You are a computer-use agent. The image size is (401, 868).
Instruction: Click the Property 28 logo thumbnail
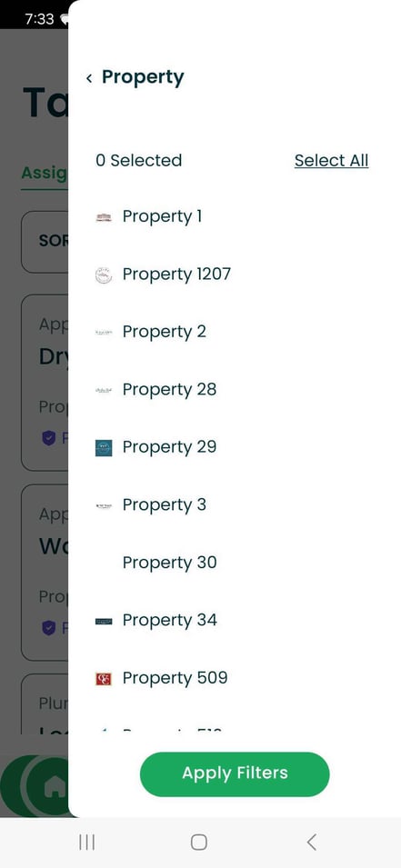tap(104, 390)
